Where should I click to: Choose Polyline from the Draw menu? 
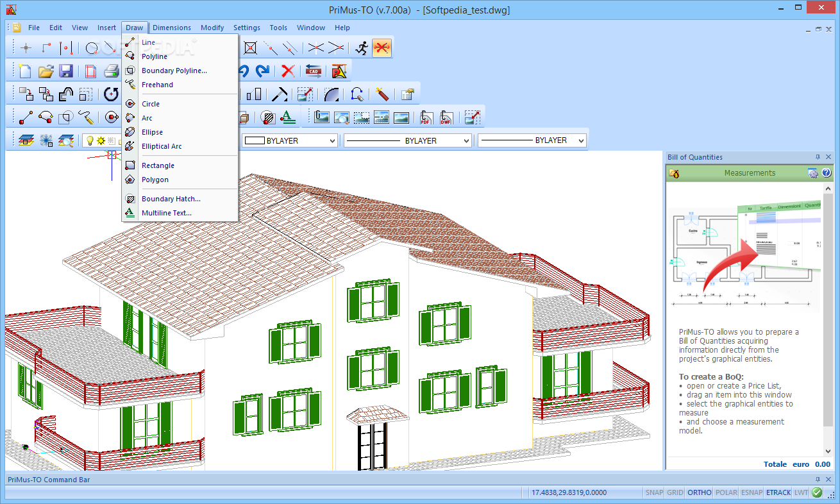(x=180, y=56)
